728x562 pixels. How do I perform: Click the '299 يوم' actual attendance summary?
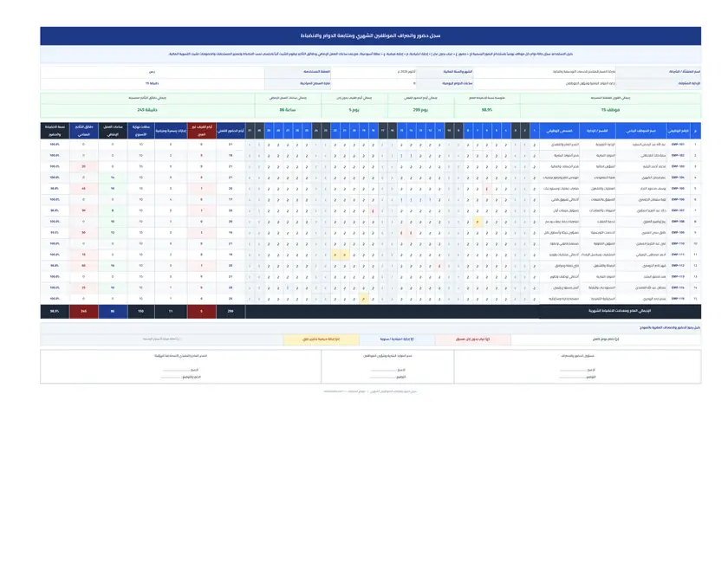420,110
